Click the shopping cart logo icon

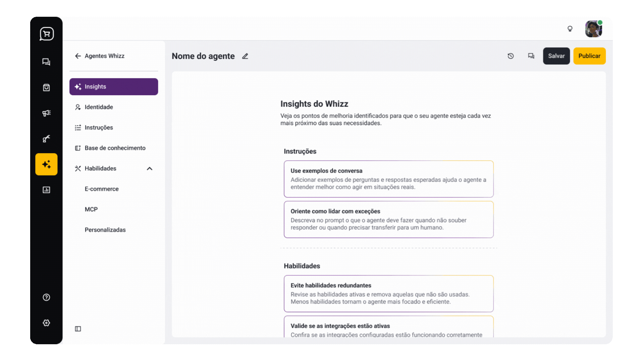(46, 34)
